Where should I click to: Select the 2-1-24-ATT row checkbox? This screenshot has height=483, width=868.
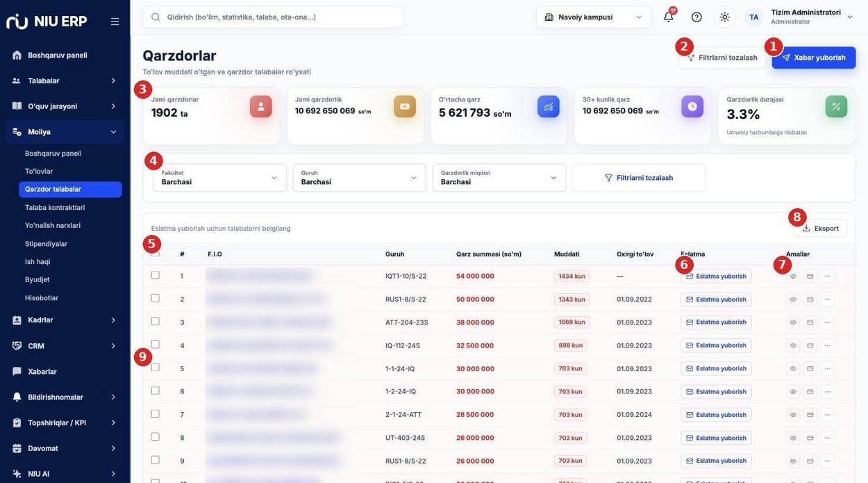point(155,414)
